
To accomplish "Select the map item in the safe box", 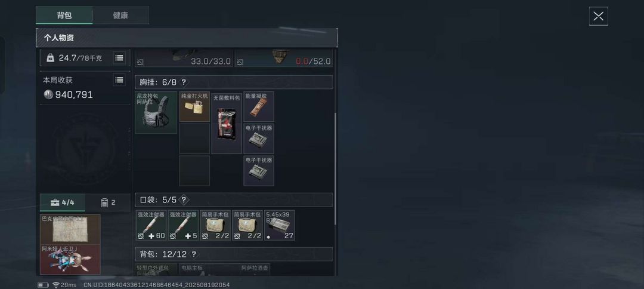I will pos(70,229).
